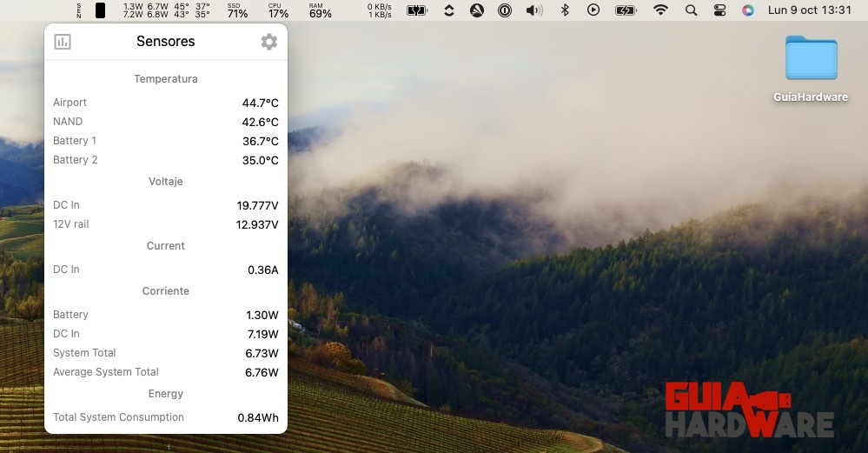Click the Wi-Fi status icon
868x453 pixels.
(x=661, y=10)
